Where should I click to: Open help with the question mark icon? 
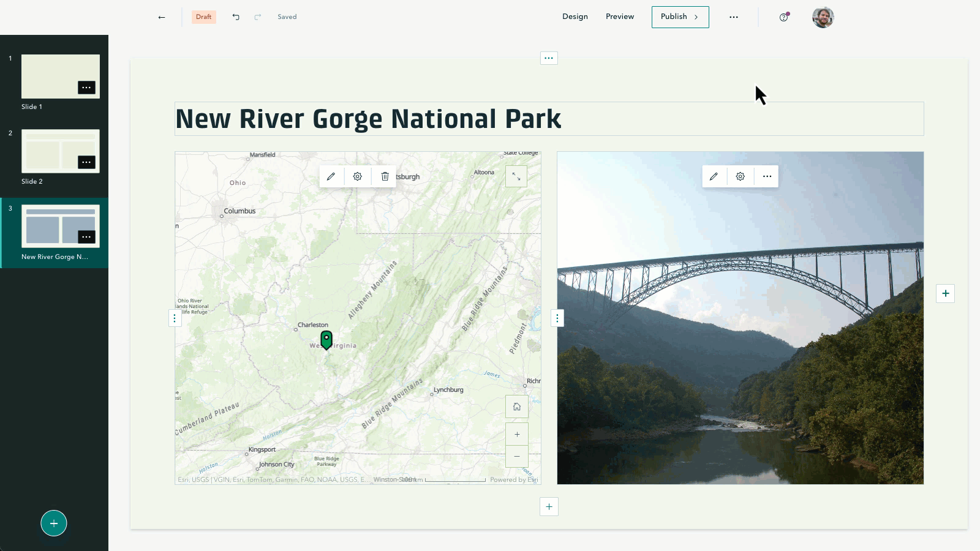[784, 17]
